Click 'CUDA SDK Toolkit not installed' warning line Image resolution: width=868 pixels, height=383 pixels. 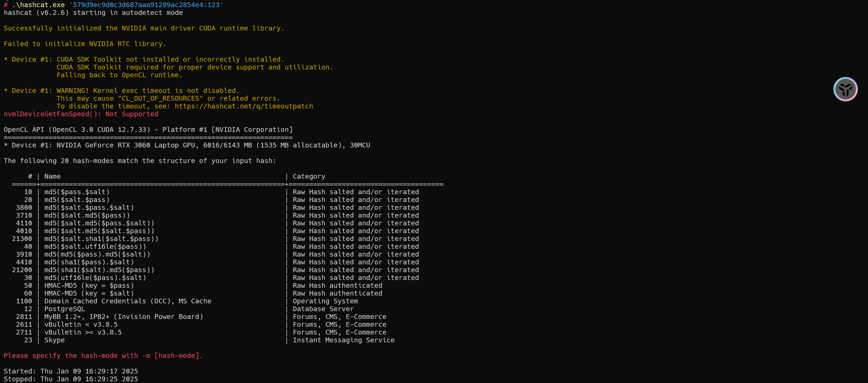pos(170,60)
